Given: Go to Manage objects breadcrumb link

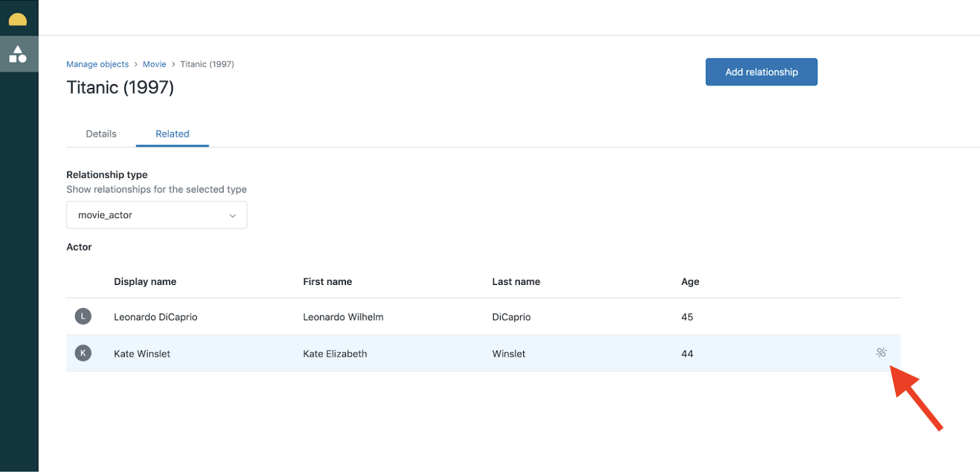Looking at the screenshot, I should 97,64.
